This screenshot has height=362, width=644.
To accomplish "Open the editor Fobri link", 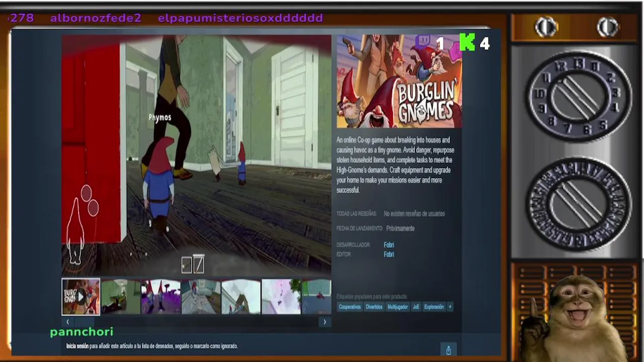I will (x=389, y=254).
